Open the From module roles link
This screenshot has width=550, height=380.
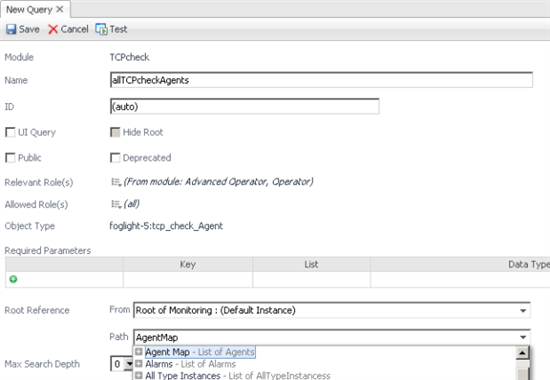coord(218,182)
